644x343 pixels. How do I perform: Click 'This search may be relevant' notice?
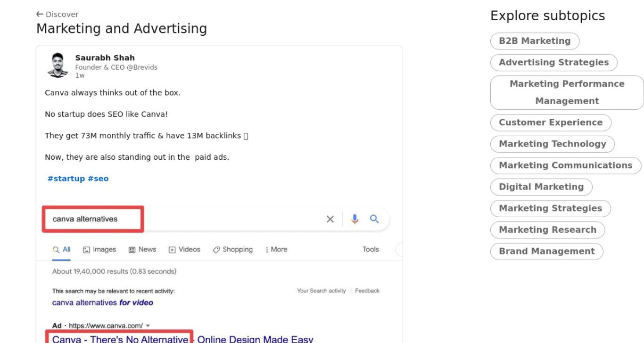pyautogui.click(x=113, y=291)
